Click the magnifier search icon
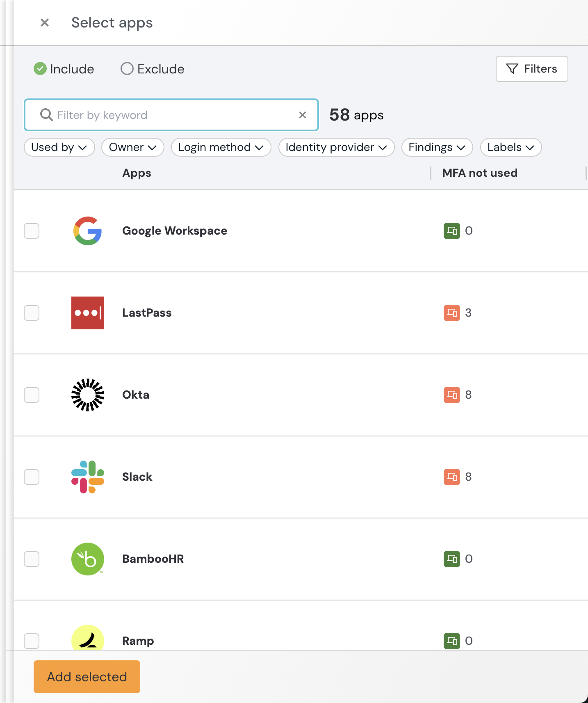 [x=46, y=115]
